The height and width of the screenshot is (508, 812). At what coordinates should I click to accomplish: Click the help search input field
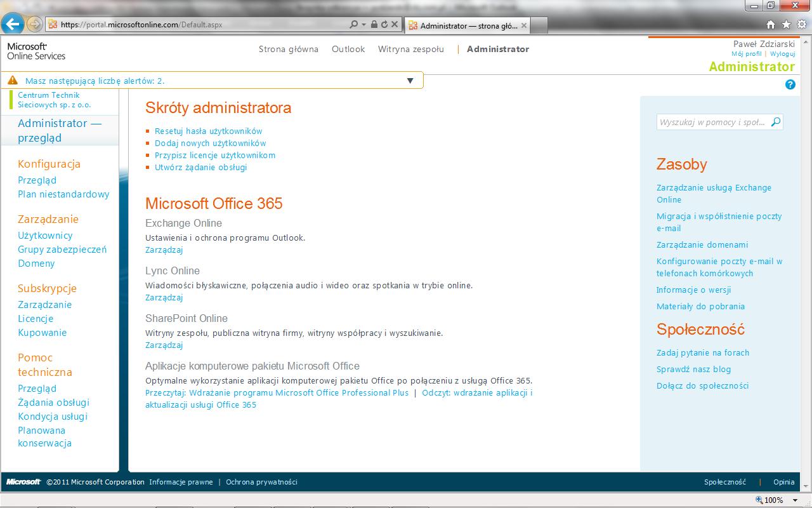tap(712, 122)
